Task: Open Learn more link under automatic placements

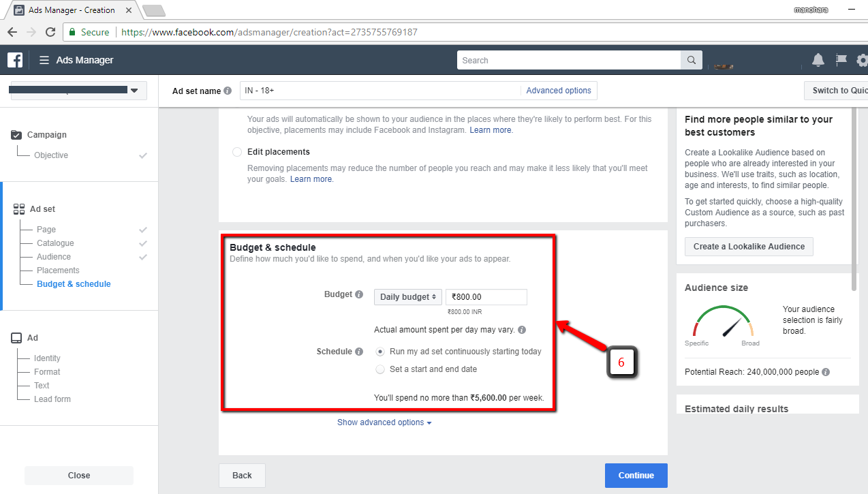Action: pyautogui.click(x=491, y=130)
